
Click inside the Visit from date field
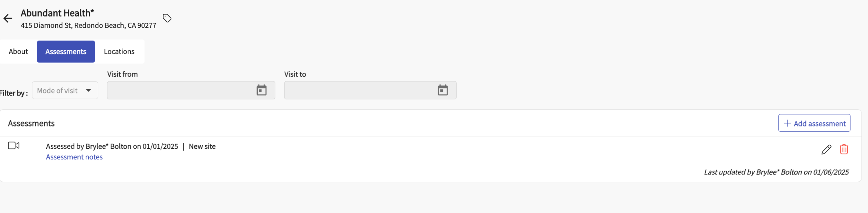tap(179, 90)
